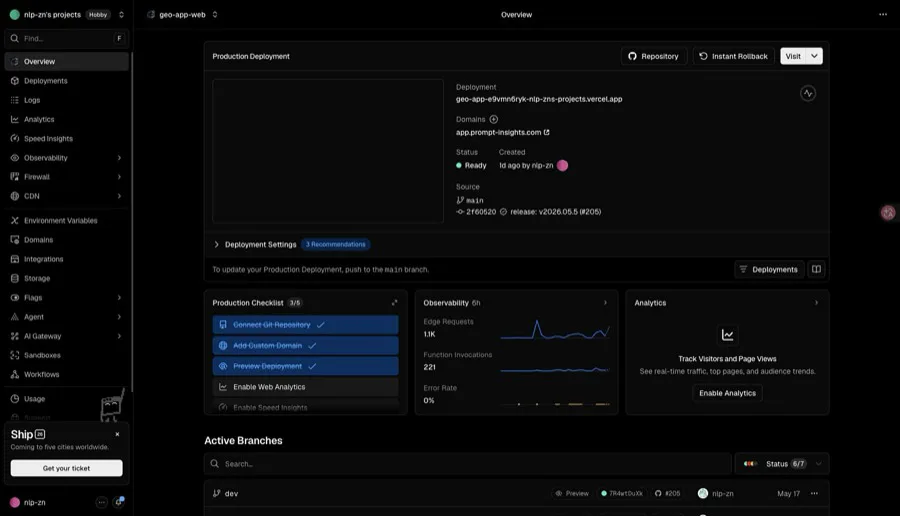
Task: Open Deployments in the sidebar
Action: [67, 81]
